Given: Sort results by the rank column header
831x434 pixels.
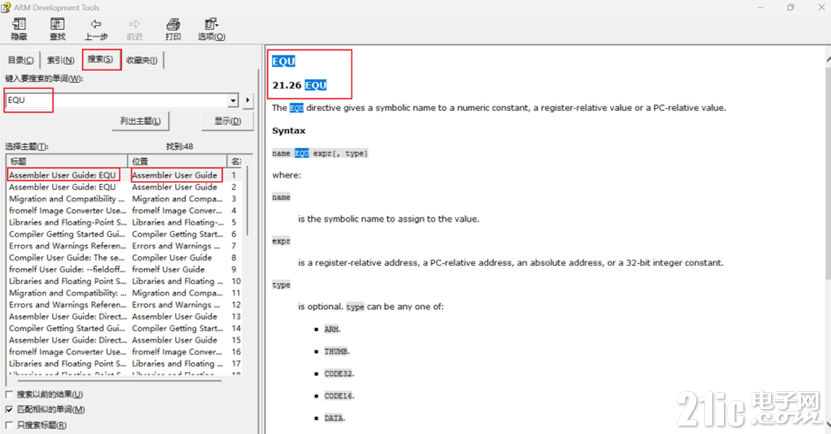Looking at the screenshot, I should pos(235,161).
